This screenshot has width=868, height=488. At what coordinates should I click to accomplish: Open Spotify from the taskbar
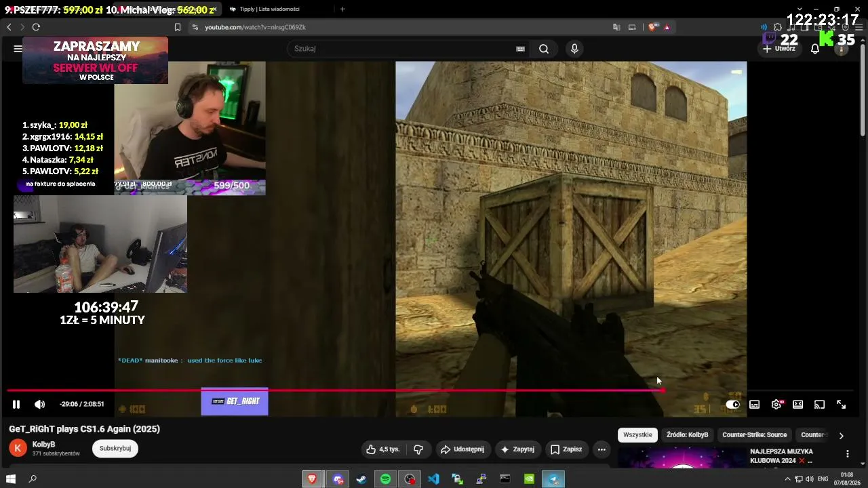[x=385, y=479]
